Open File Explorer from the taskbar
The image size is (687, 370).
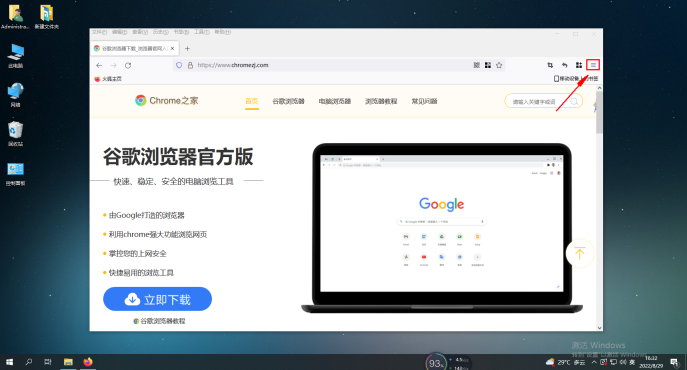(68, 362)
